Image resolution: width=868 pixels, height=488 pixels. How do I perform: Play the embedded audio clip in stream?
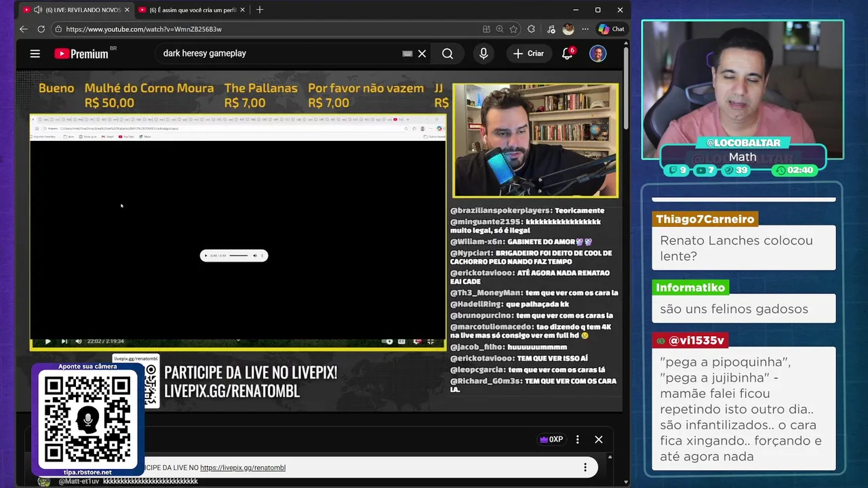click(x=206, y=256)
